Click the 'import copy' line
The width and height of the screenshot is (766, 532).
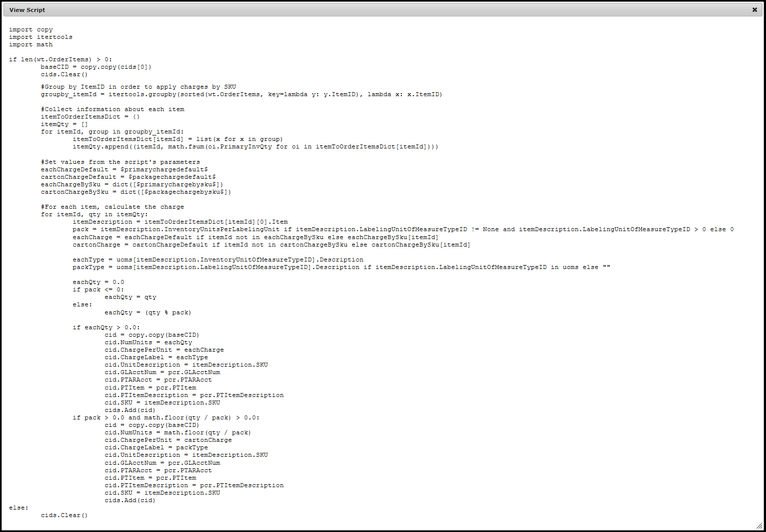pyautogui.click(x=31, y=29)
